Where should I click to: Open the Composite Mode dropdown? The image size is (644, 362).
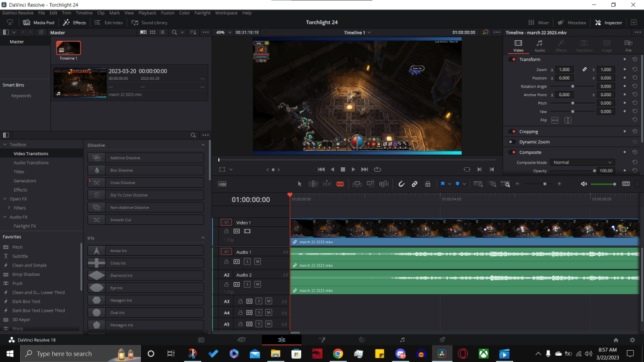coord(582,163)
